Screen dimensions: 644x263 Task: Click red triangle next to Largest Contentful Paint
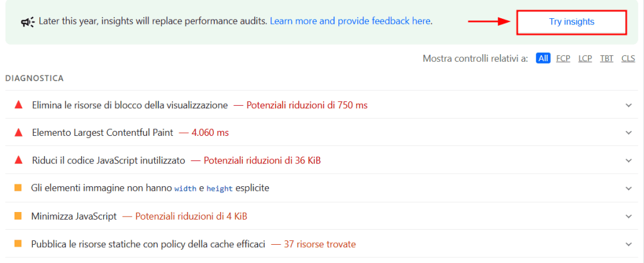[18, 133]
